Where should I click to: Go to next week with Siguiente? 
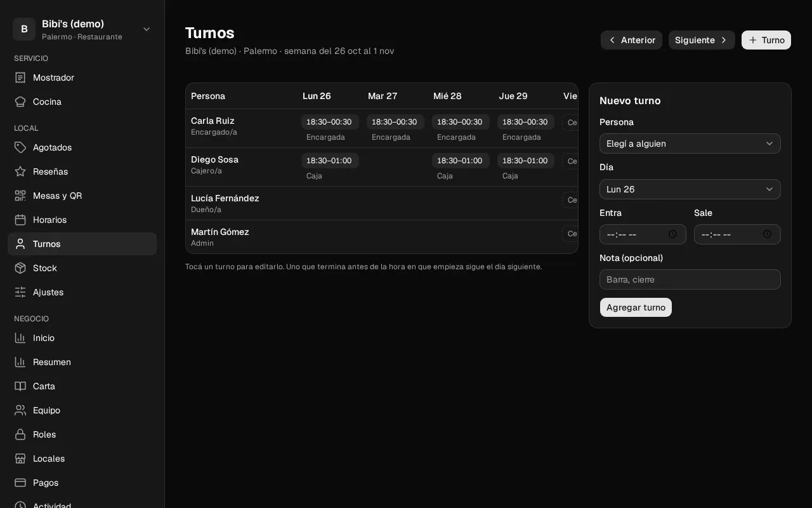[702, 40]
